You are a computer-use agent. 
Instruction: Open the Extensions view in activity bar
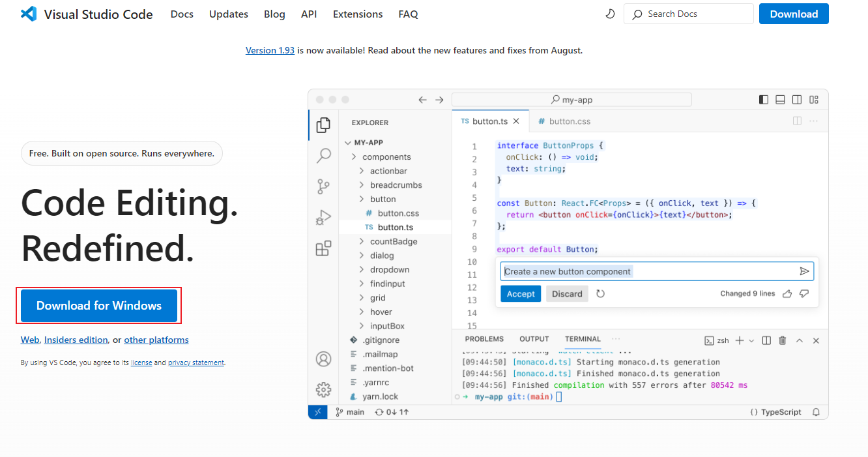click(x=323, y=248)
